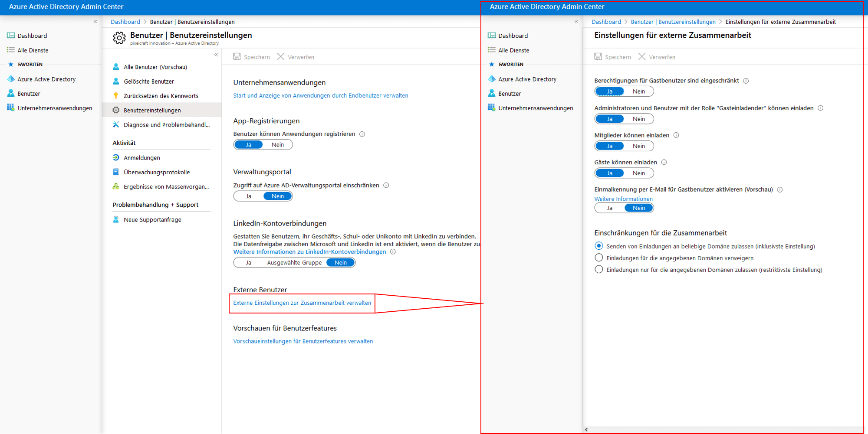Click Dashboard breadcrumb in right window

pos(606,22)
